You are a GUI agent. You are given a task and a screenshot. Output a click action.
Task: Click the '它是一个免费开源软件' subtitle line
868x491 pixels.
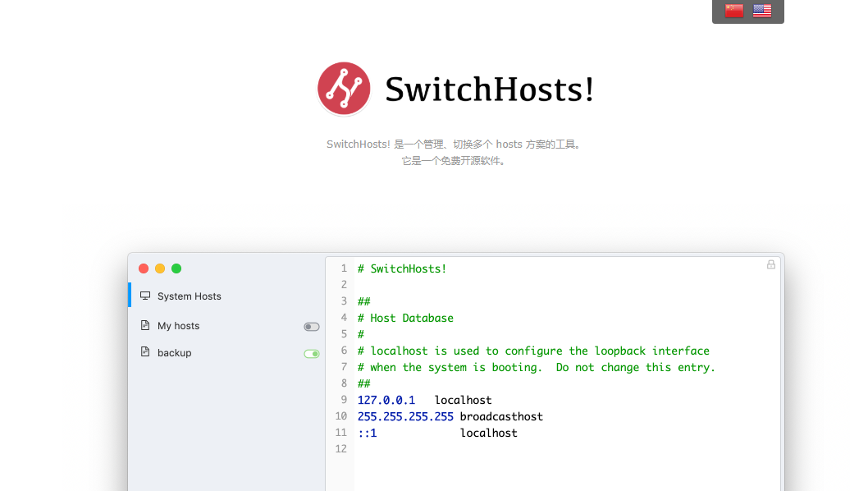pyautogui.click(x=454, y=161)
